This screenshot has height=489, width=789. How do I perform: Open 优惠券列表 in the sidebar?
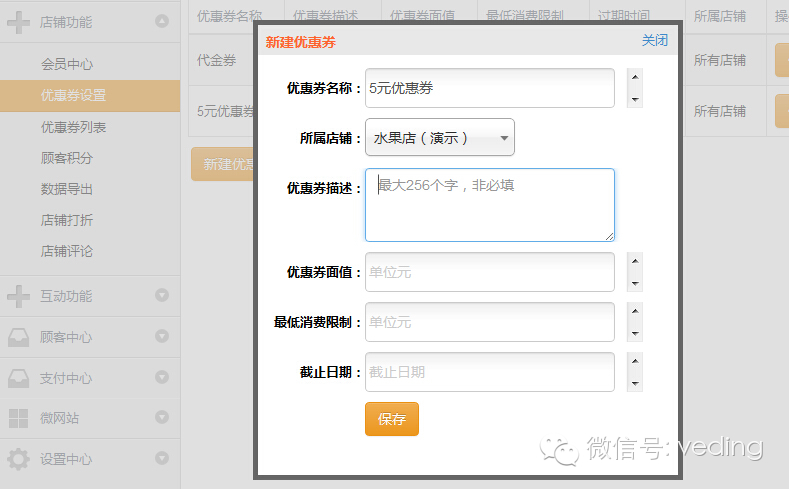point(73,127)
